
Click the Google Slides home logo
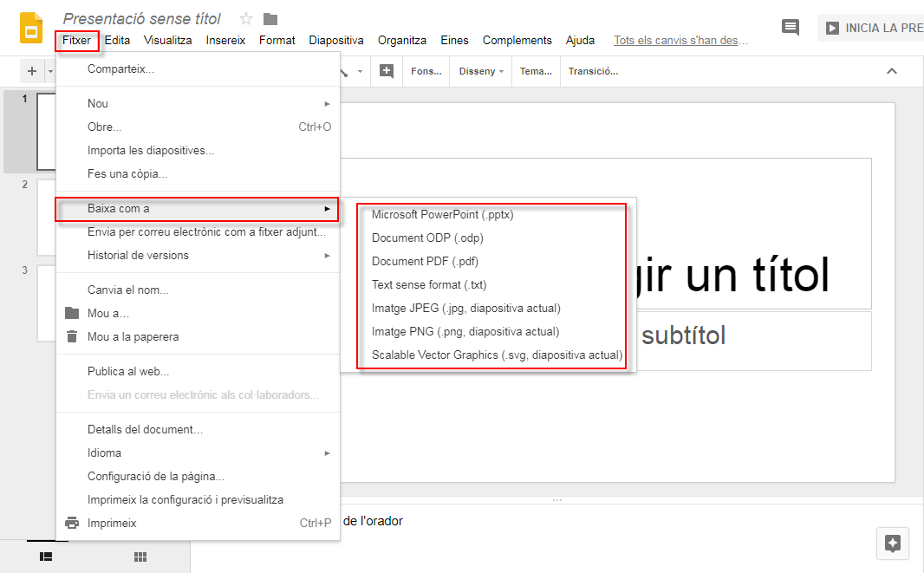coord(31,28)
